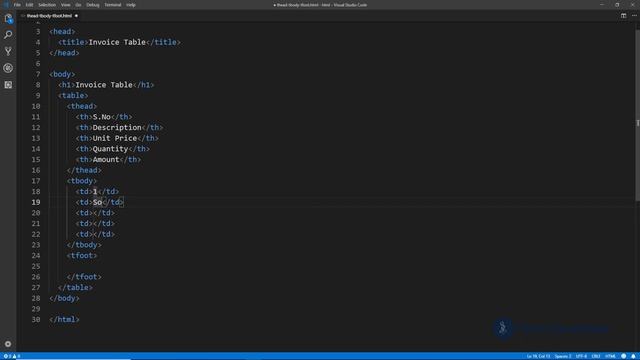Click the errors and warnings status indicator

(12, 356)
